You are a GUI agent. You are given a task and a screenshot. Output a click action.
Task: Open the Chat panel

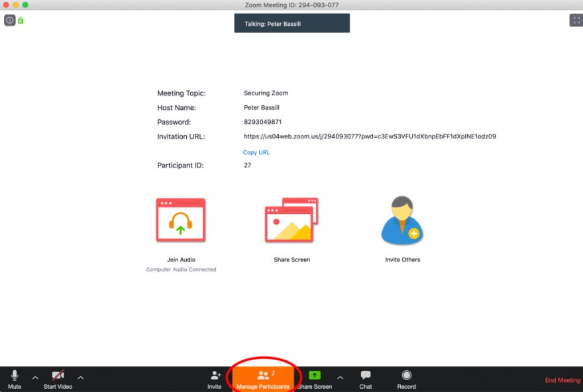[x=366, y=379]
